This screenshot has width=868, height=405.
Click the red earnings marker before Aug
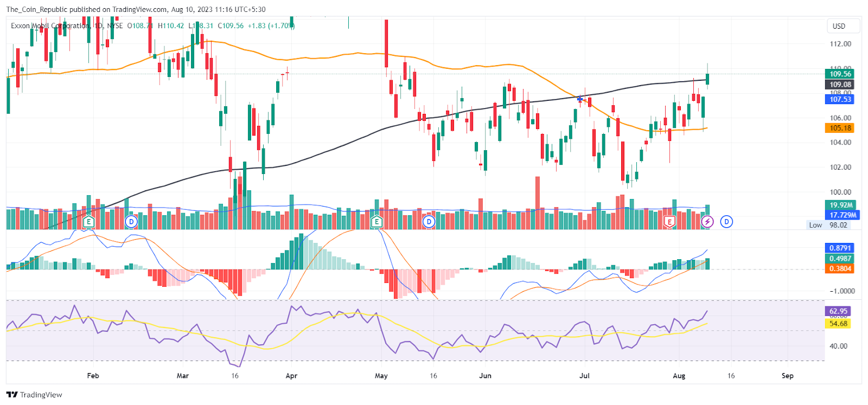click(670, 222)
